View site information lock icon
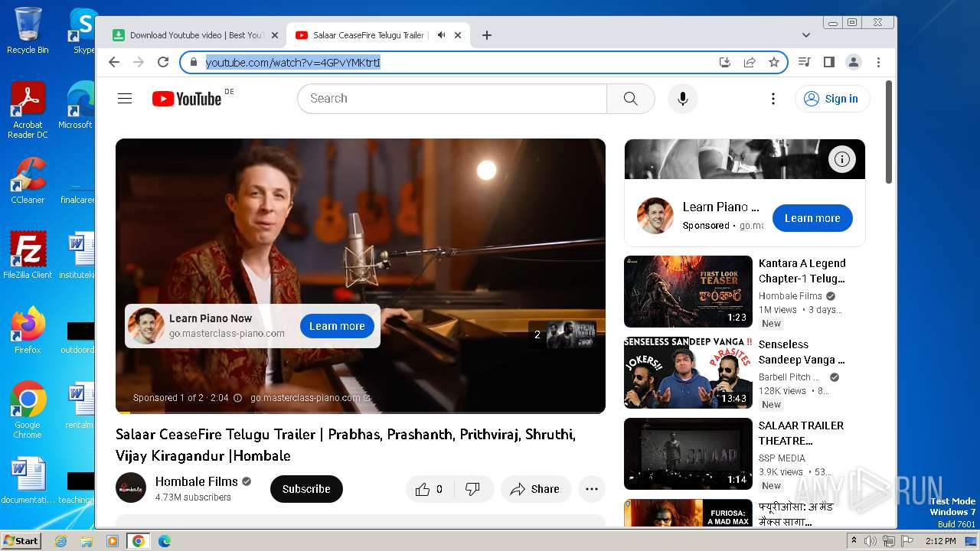This screenshot has width=980, height=551. [x=194, y=62]
